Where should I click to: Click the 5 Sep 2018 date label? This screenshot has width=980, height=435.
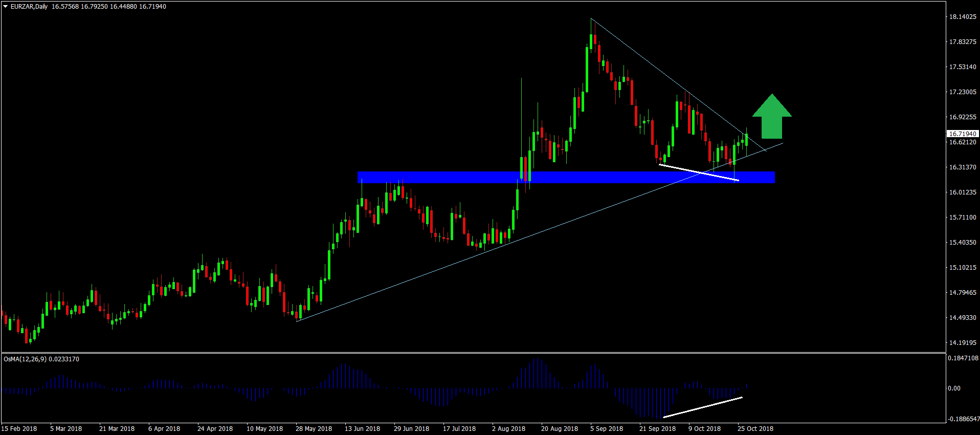607,429
